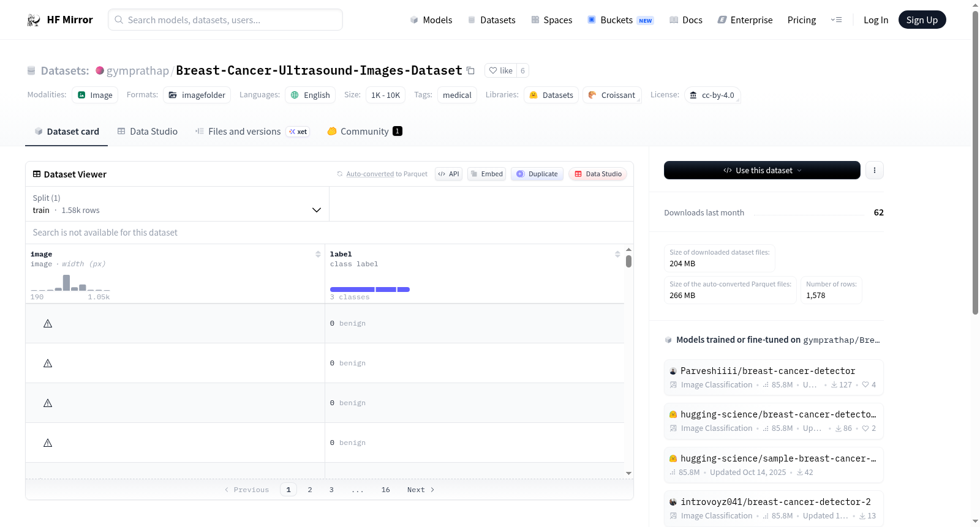Screen dimensions: 980x527
Task: Open the more options kebab menu
Action: [875, 170]
